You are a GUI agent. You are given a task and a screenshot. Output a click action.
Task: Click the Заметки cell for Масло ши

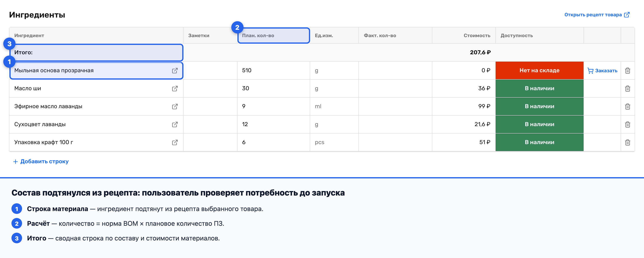(x=210, y=88)
